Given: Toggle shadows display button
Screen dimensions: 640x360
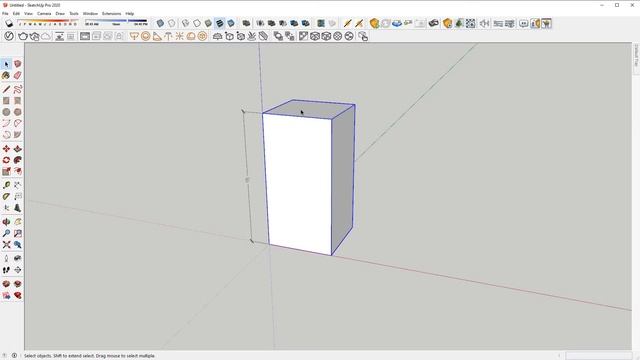Looking at the screenshot, I should (9, 23).
